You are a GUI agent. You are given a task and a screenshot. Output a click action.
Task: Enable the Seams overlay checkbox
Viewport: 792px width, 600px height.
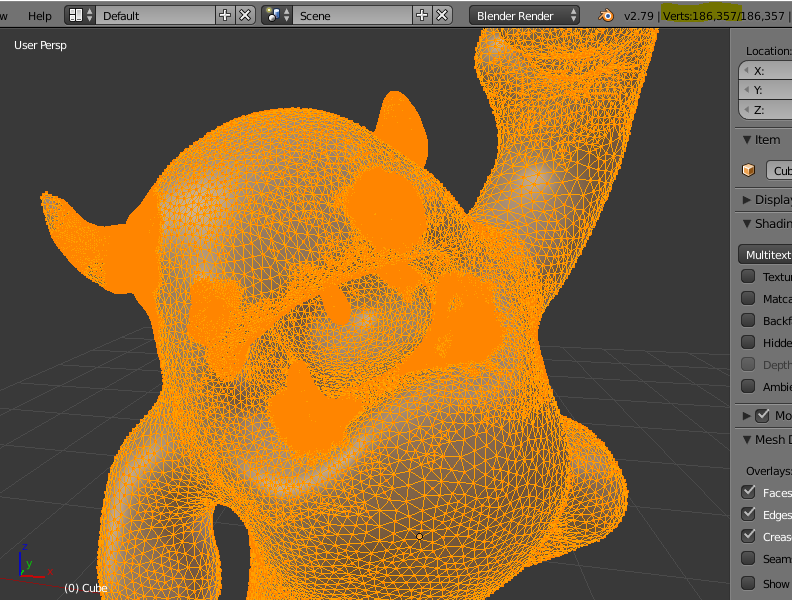click(x=748, y=558)
